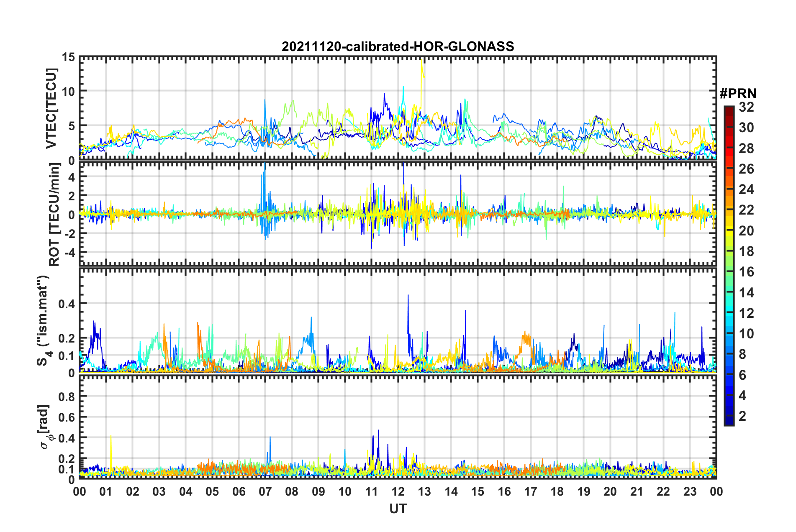Click colorbar tick label 32
The height and width of the screenshot is (532, 796).
[x=746, y=107]
